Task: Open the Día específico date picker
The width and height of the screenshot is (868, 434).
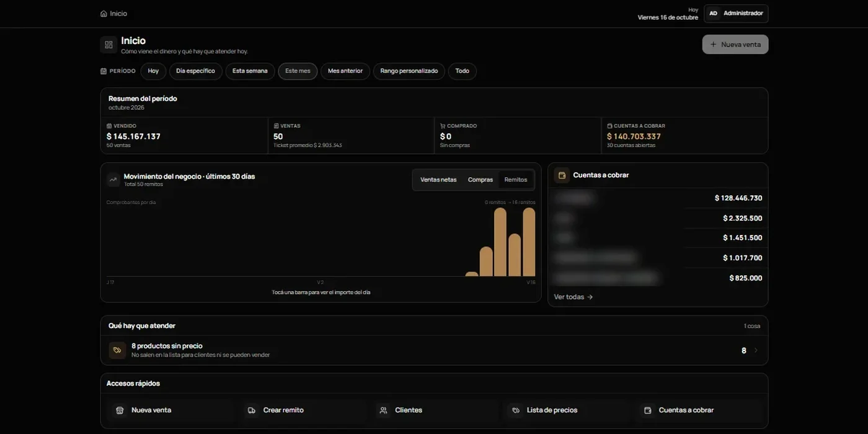Action: 195,71
